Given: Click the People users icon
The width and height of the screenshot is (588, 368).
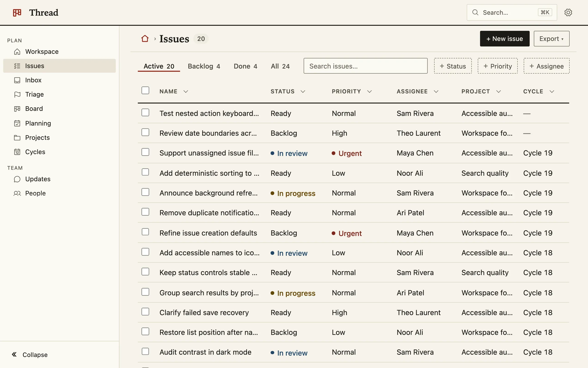Looking at the screenshot, I should pyautogui.click(x=17, y=193).
